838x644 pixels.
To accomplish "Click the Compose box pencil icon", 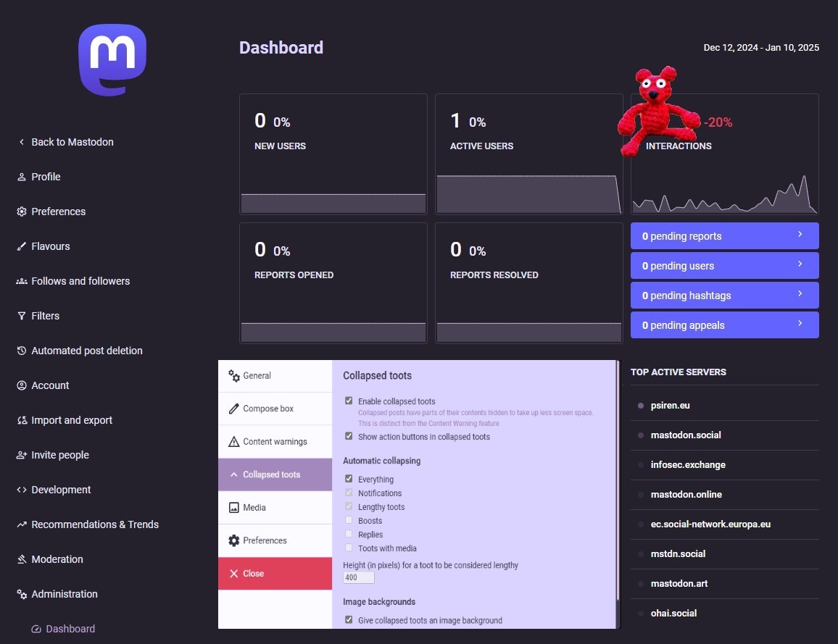I will tap(233, 409).
